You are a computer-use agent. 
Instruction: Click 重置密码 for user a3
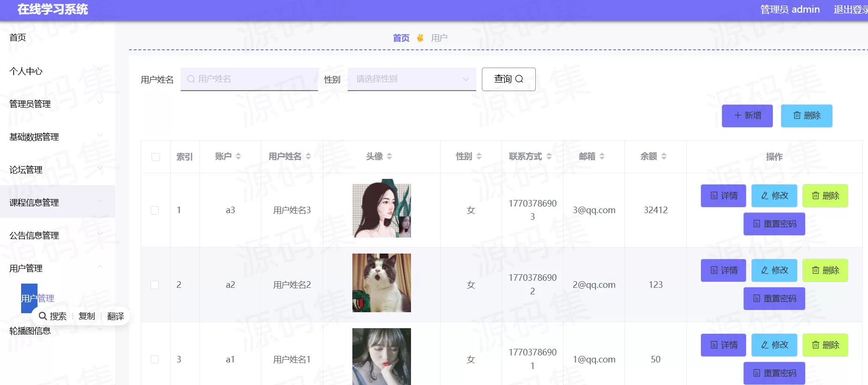[x=774, y=224]
